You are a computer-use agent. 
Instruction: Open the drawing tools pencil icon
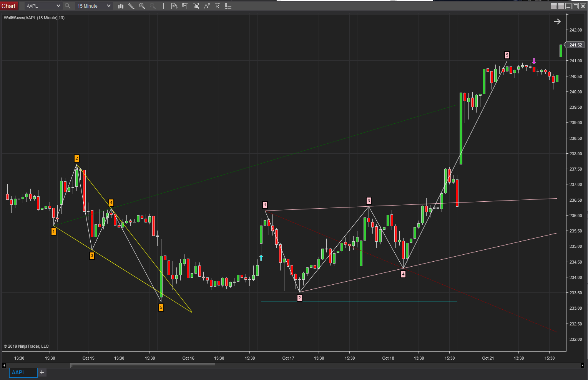131,6
